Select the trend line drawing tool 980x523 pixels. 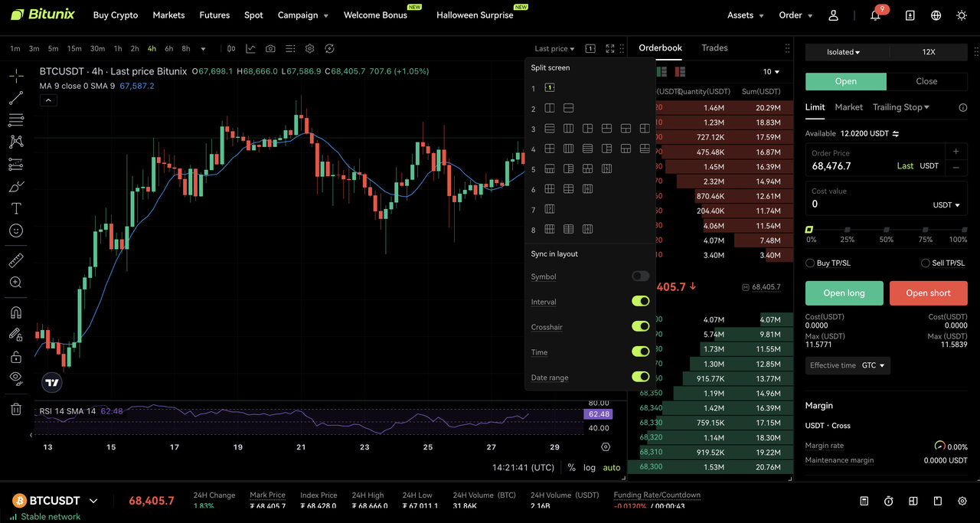pyautogui.click(x=15, y=98)
